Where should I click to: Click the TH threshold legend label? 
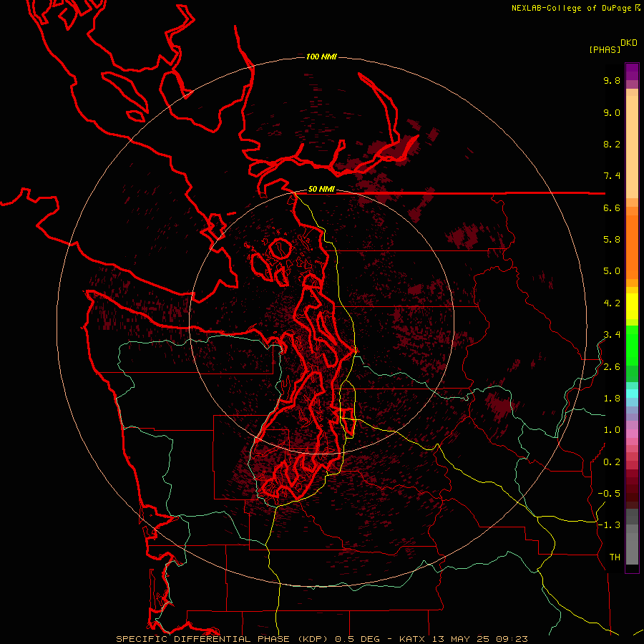click(615, 557)
